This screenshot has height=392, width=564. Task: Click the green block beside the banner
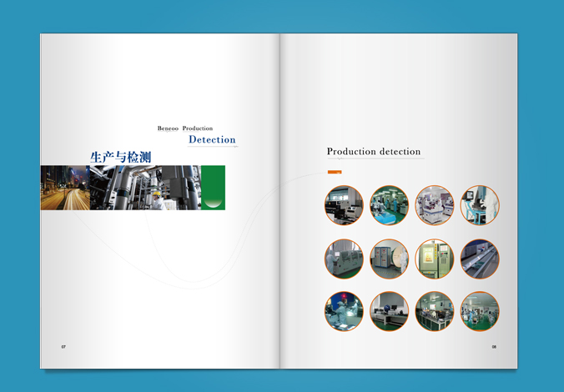pyautogui.click(x=213, y=188)
